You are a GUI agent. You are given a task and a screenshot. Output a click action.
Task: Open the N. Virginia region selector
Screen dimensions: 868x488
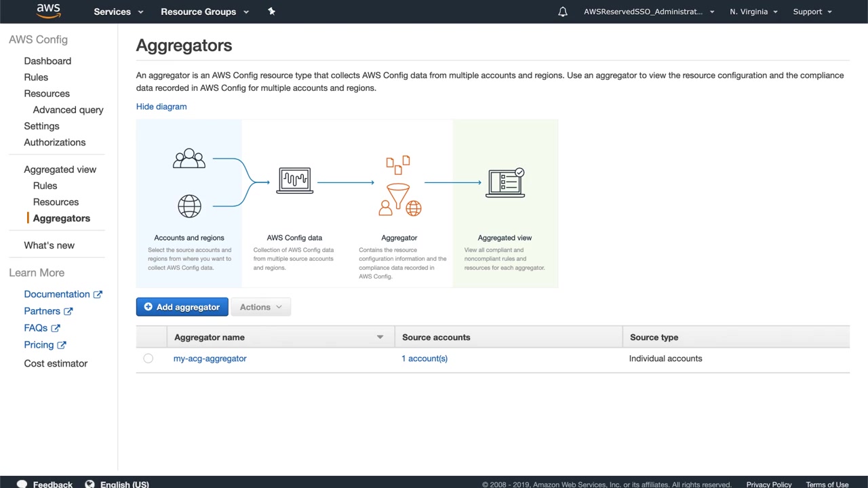coord(753,12)
